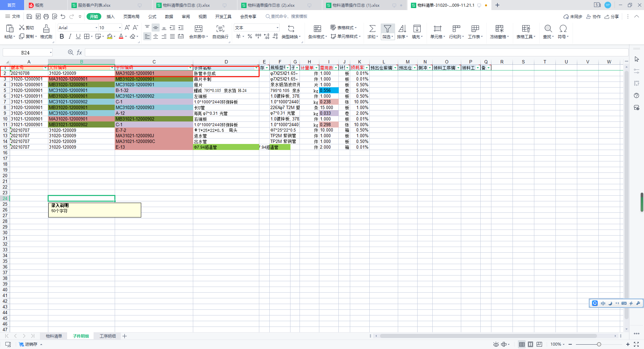The width and height of the screenshot is (644, 349).
Task: Click the Paste clipboard icon
Action: [x=10, y=28]
